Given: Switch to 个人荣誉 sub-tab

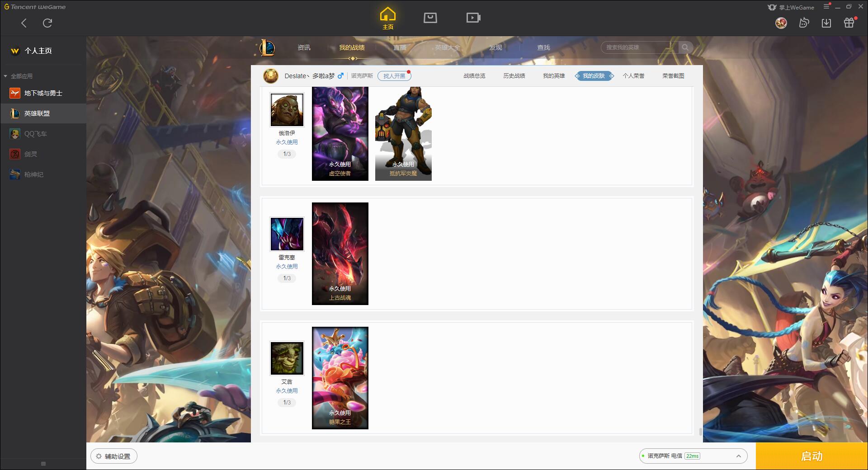Looking at the screenshot, I should 633,76.
